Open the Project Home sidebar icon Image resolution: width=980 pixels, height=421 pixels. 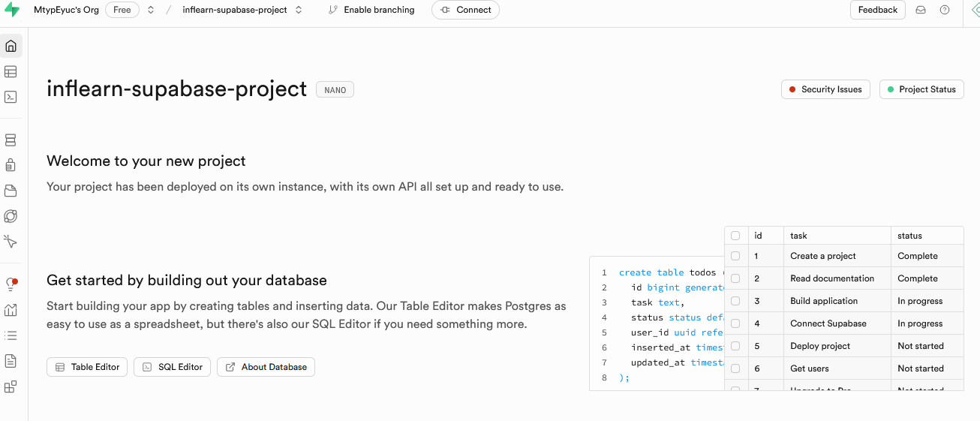click(x=11, y=46)
